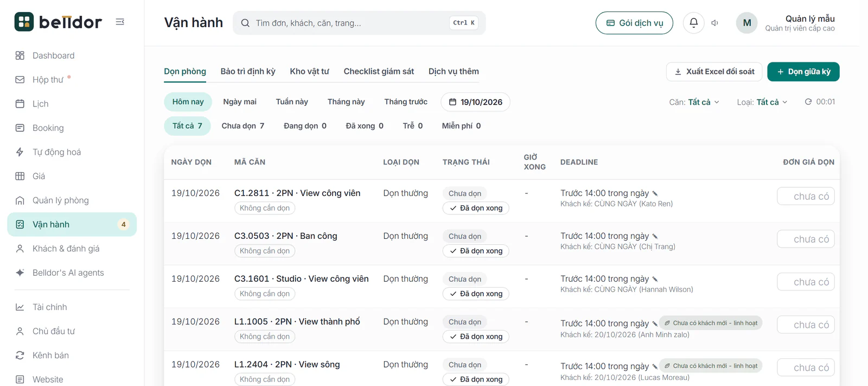Toggle the sound speaker icon
The image size is (868, 386).
pos(715,23)
